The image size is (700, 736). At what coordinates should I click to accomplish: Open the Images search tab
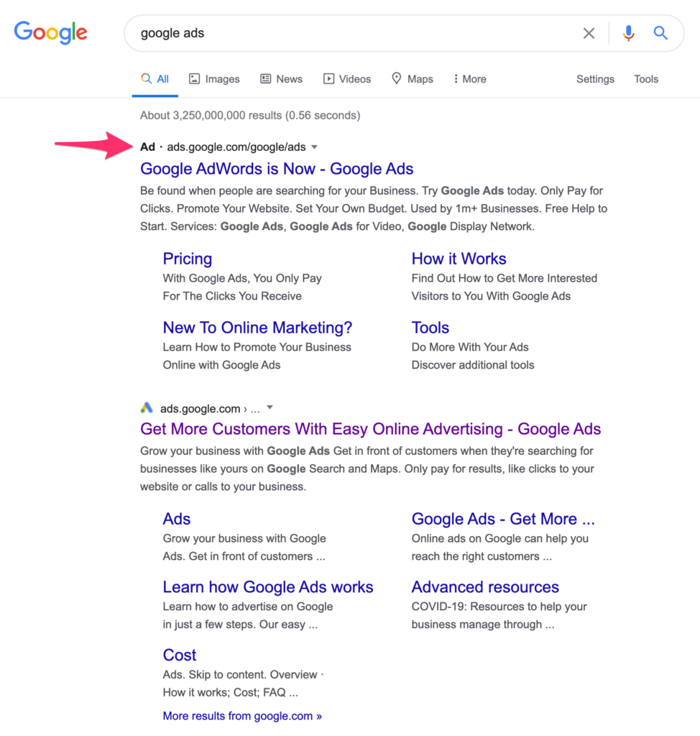(x=214, y=79)
